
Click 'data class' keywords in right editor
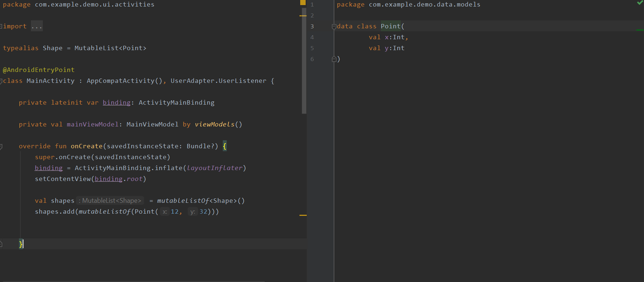point(357,26)
